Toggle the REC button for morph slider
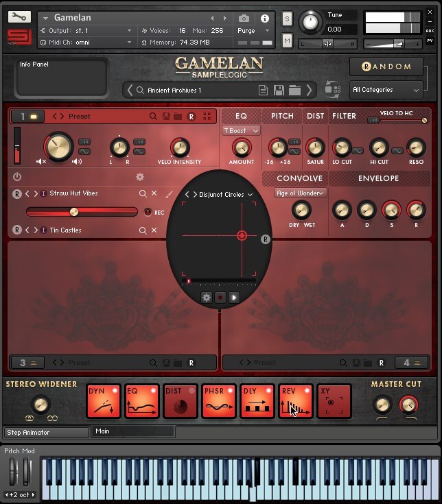 coord(148,212)
